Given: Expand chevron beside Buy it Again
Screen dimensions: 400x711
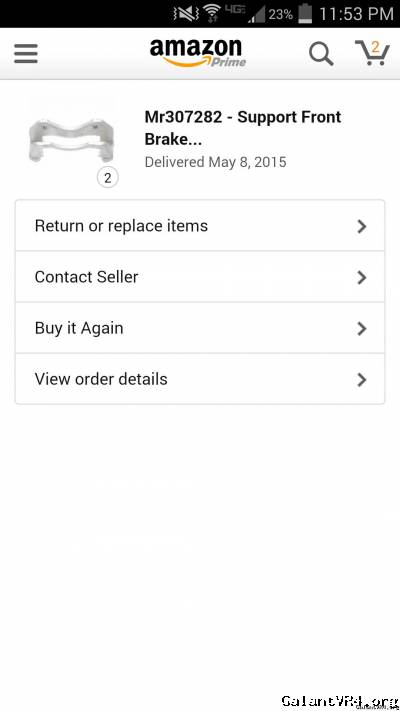Looking at the screenshot, I should 361,329.
